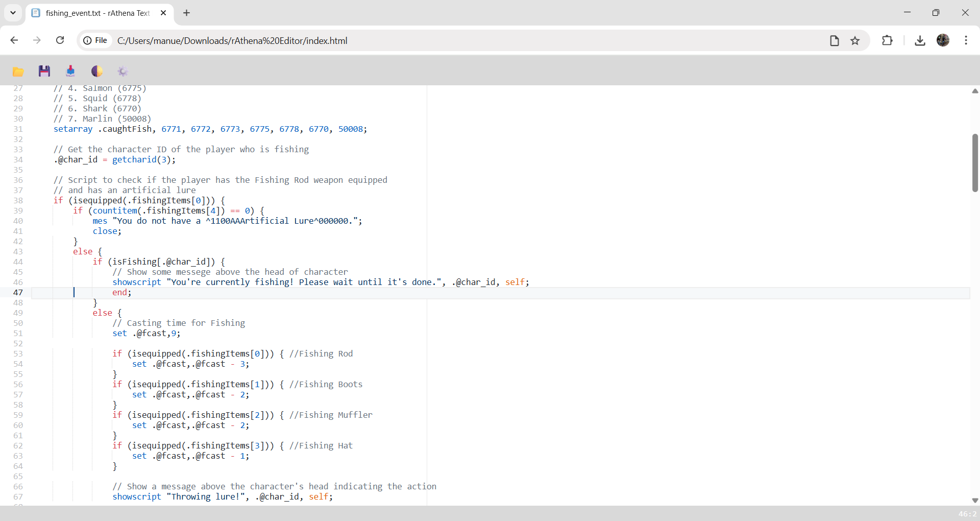
Task: Go back with the browser back arrow
Action: click(14, 40)
